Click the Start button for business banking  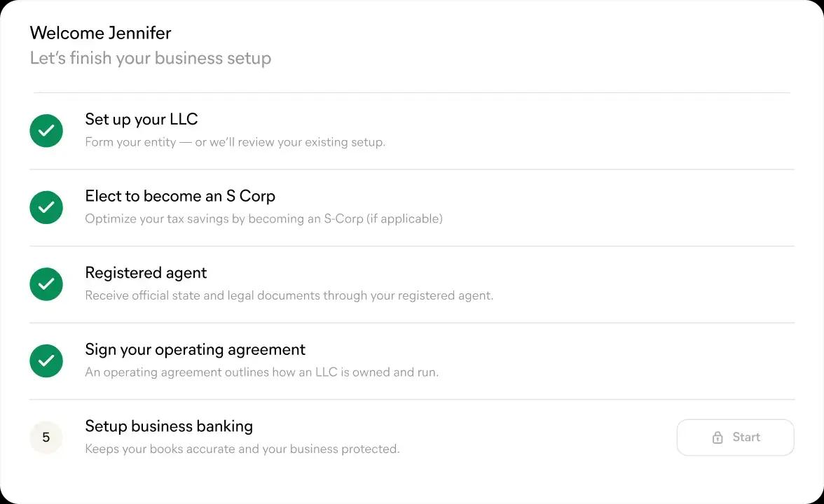(x=736, y=437)
